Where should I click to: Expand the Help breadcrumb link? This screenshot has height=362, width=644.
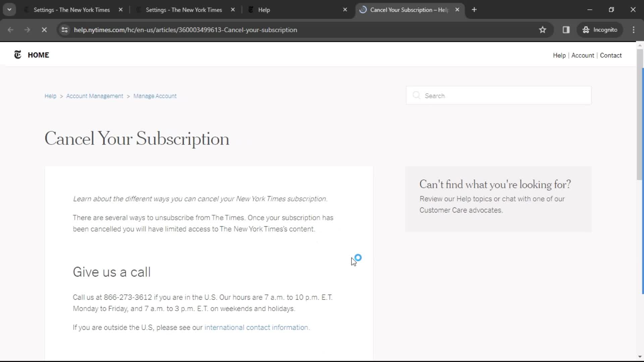pos(50,96)
